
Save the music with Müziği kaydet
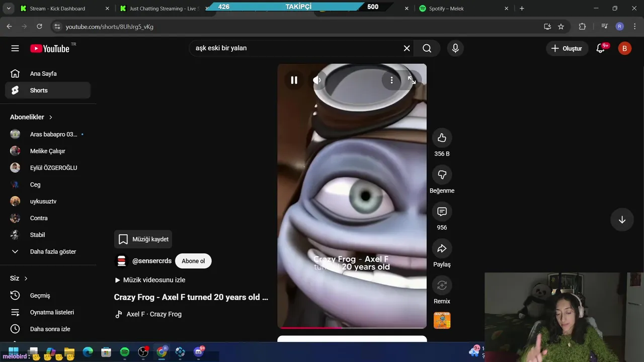click(x=143, y=239)
